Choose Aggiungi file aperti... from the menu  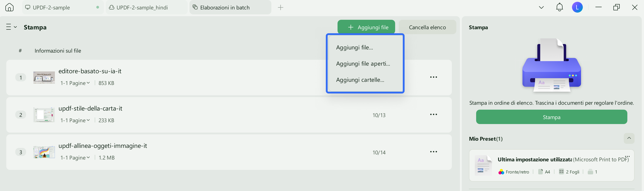[x=363, y=64]
